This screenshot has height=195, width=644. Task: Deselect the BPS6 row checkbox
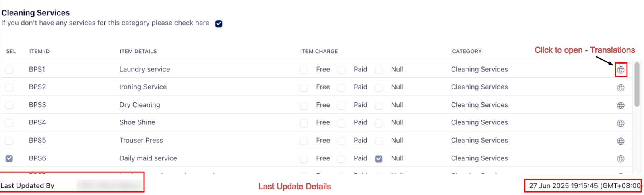[x=9, y=158]
